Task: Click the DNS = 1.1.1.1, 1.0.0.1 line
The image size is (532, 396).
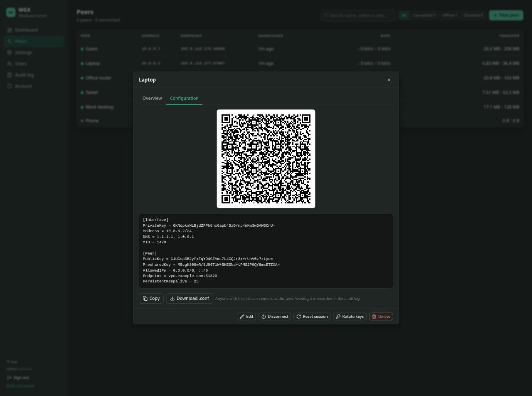Action: click(168, 237)
